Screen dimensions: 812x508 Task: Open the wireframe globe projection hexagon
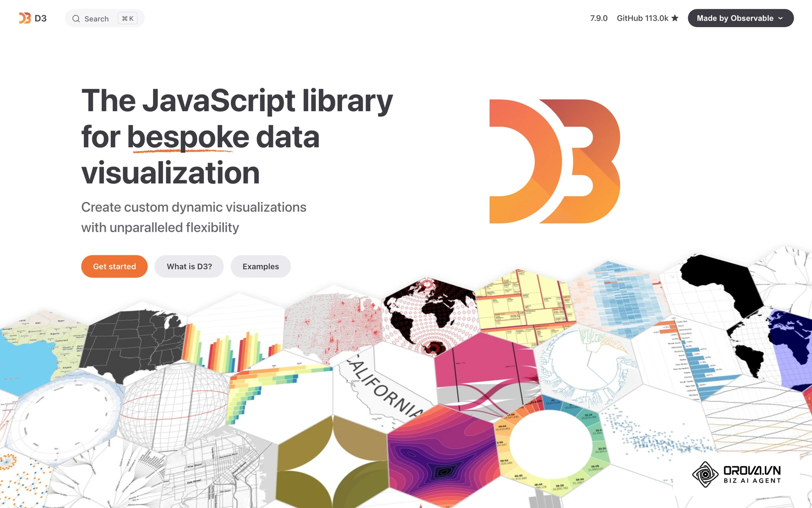[x=174, y=406]
